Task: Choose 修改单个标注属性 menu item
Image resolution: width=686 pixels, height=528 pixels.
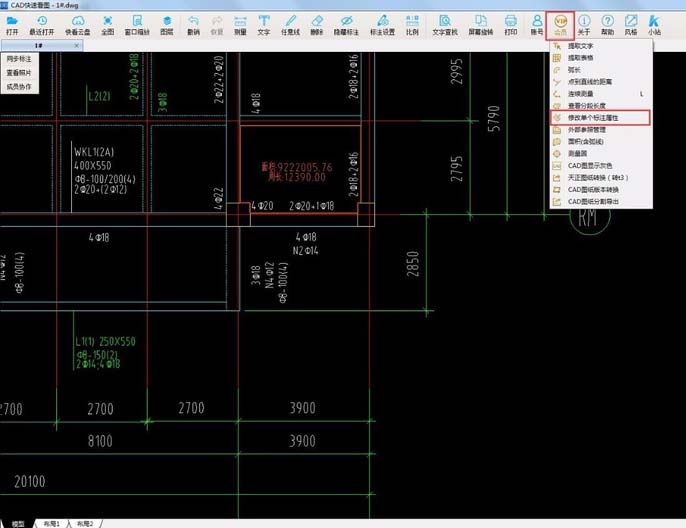Action: point(601,118)
